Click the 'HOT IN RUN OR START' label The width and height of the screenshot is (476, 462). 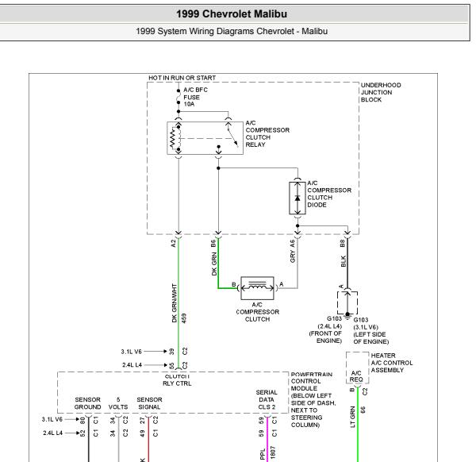182,78
